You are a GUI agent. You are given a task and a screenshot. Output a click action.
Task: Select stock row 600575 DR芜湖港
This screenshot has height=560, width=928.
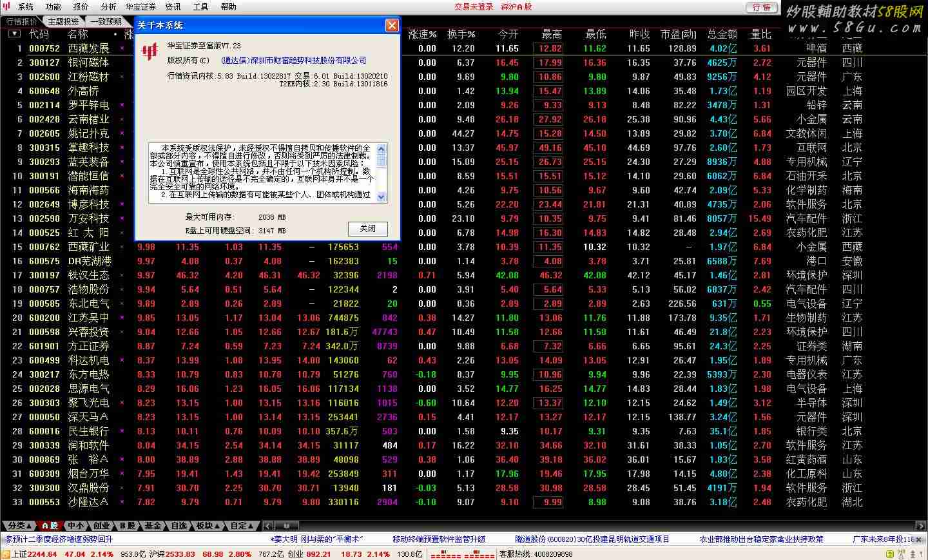click(464, 261)
